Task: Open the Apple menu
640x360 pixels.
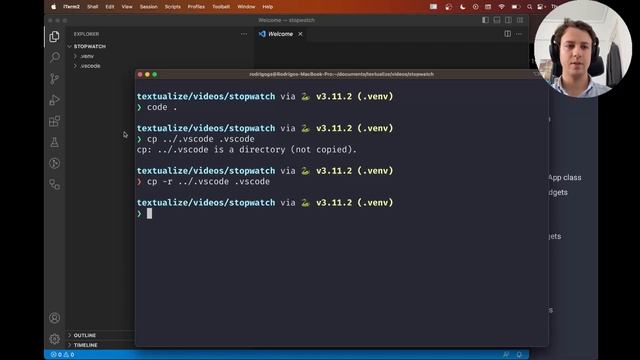Action: pyautogui.click(x=53, y=7)
